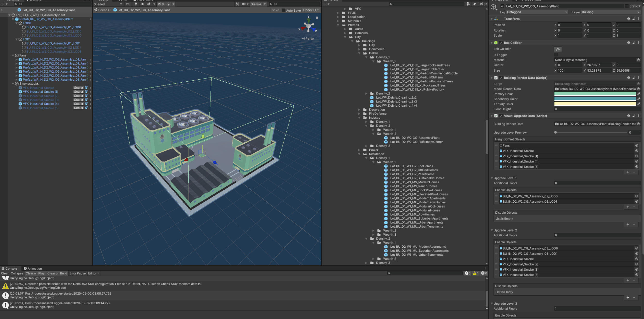This screenshot has width=644, height=319.
Task: Click Floor Height input field
Action: click(597, 109)
